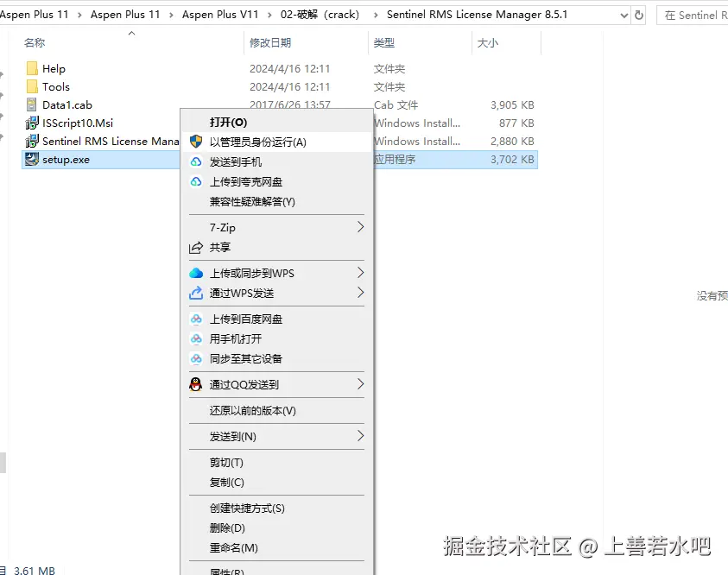Screen dimensions: 728x575
Task: Expand the 上传或同步到WPS submenu arrow
Action: (360, 273)
